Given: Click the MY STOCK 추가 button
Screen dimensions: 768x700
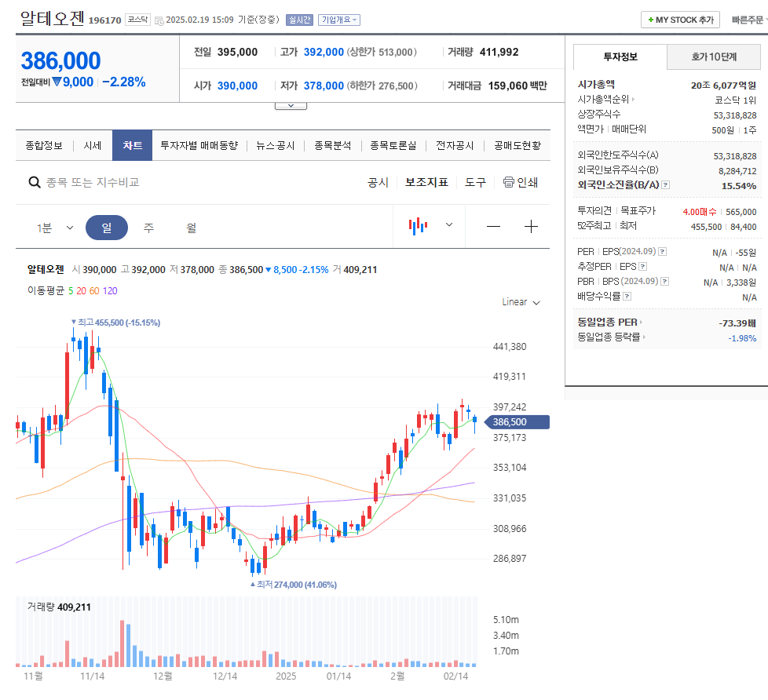Looking at the screenshot, I should click(x=680, y=20).
